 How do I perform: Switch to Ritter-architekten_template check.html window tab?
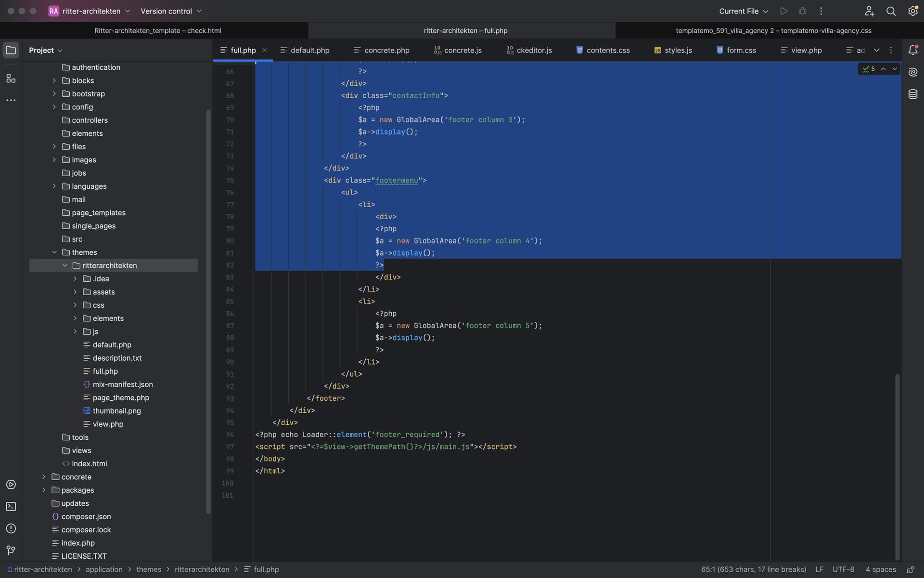click(x=158, y=30)
